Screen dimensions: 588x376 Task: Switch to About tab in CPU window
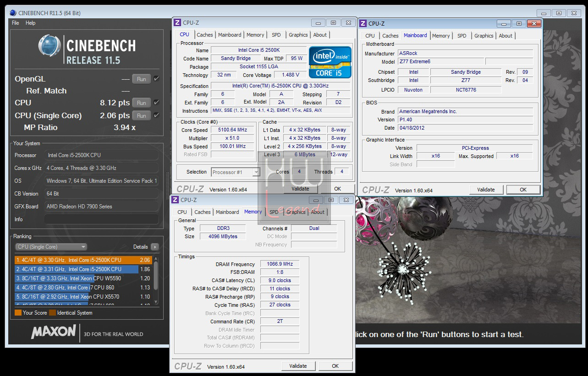pyautogui.click(x=320, y=35)
